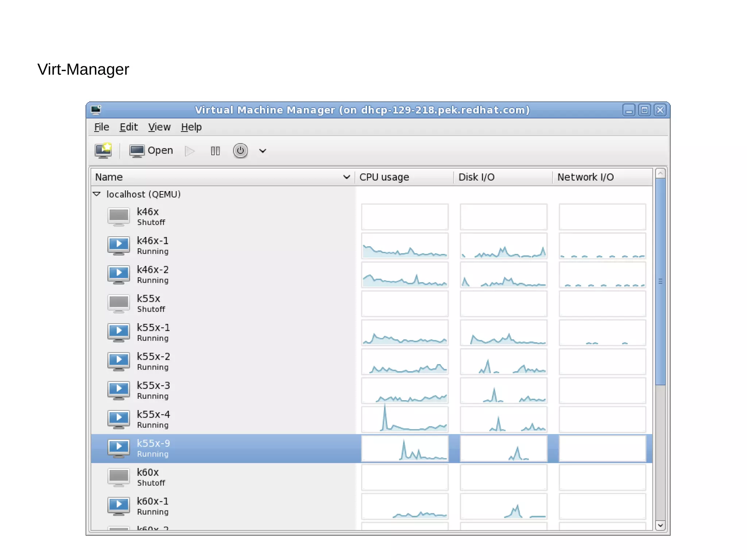Select the k55x-2 VM name
This screenshot has width=747, height=560.
[x=154, y=356]
